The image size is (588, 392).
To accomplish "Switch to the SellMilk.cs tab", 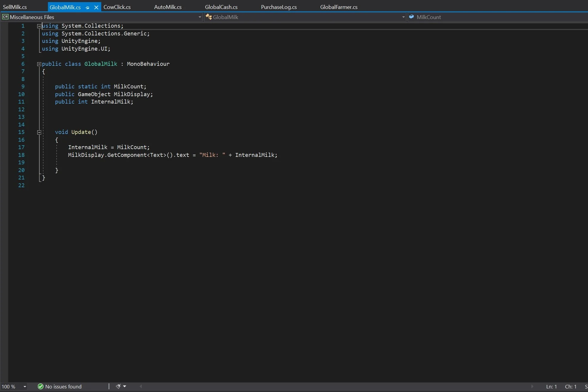I will point(15,7).
